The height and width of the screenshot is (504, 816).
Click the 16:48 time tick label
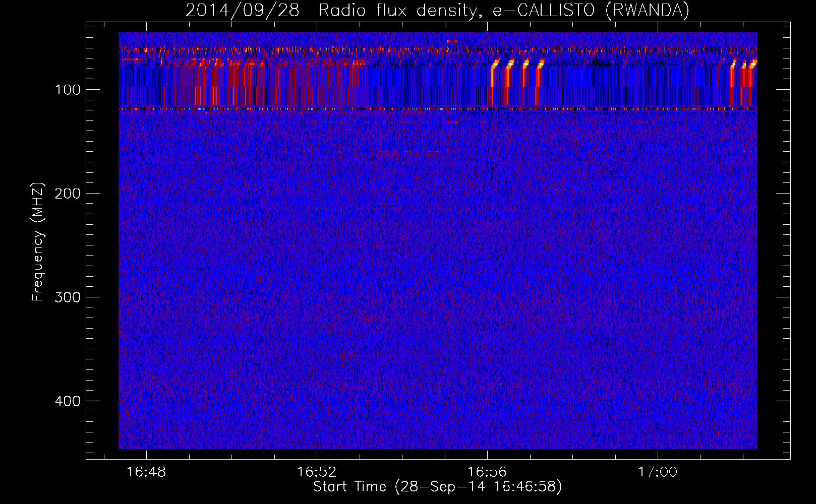click(146, 472)
